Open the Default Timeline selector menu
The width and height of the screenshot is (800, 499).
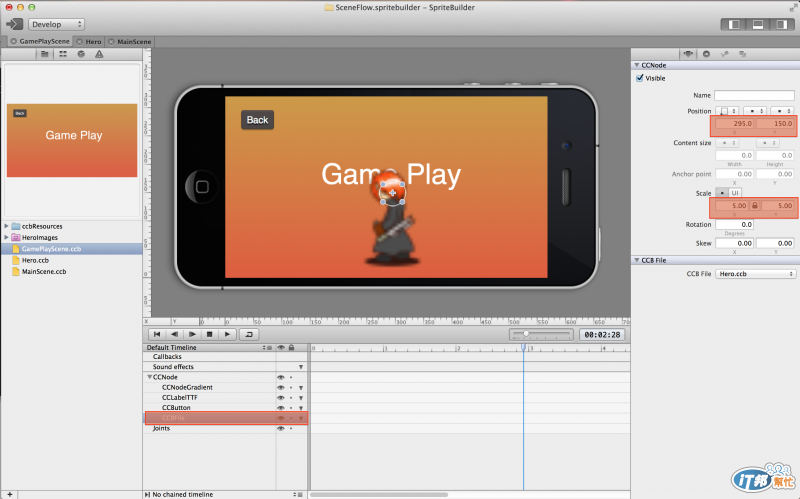pos(267,347)
